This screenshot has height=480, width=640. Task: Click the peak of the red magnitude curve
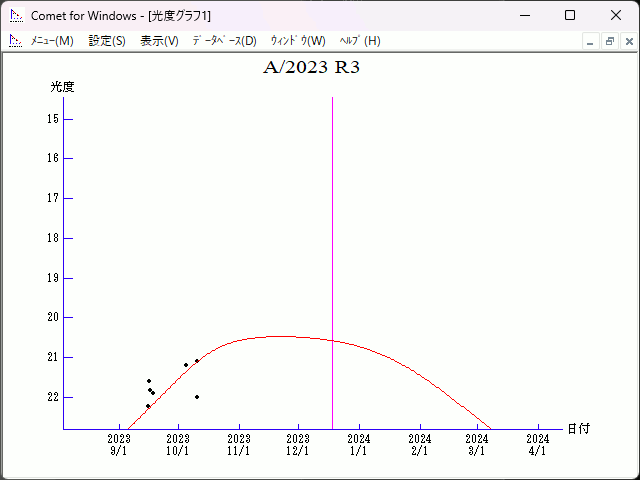(x=280, y=336)
